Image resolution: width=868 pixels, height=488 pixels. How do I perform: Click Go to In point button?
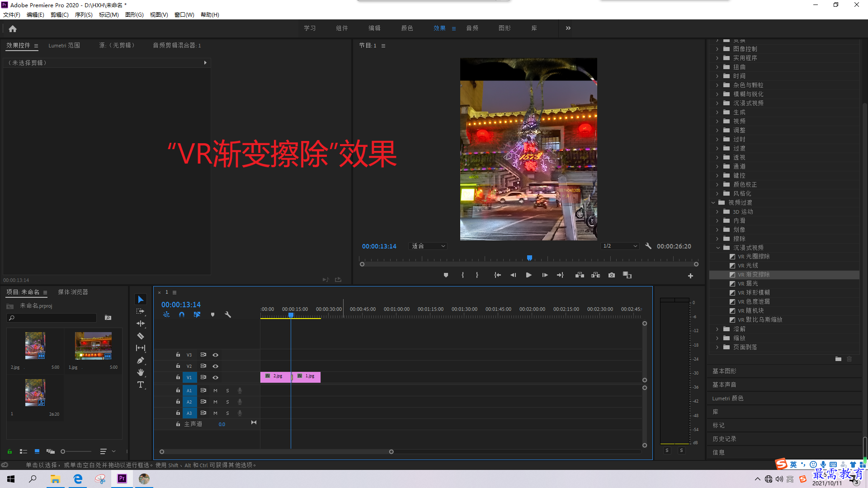tap(497, 275)
